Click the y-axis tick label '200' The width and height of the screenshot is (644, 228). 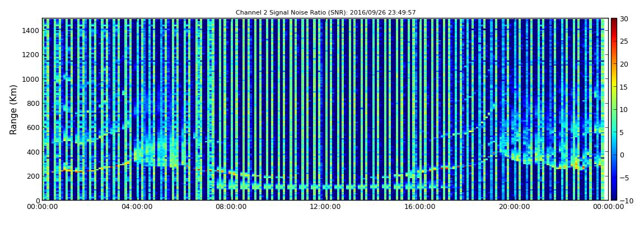click(33, 176)
